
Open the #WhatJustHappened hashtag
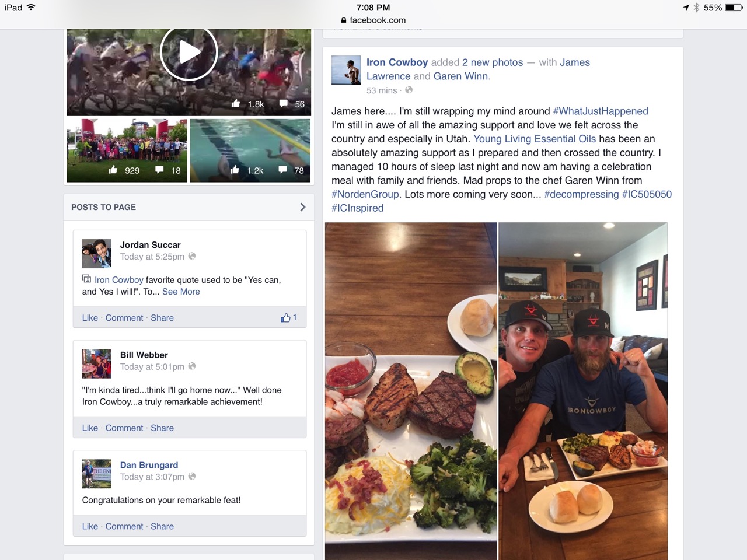point(601,111)
